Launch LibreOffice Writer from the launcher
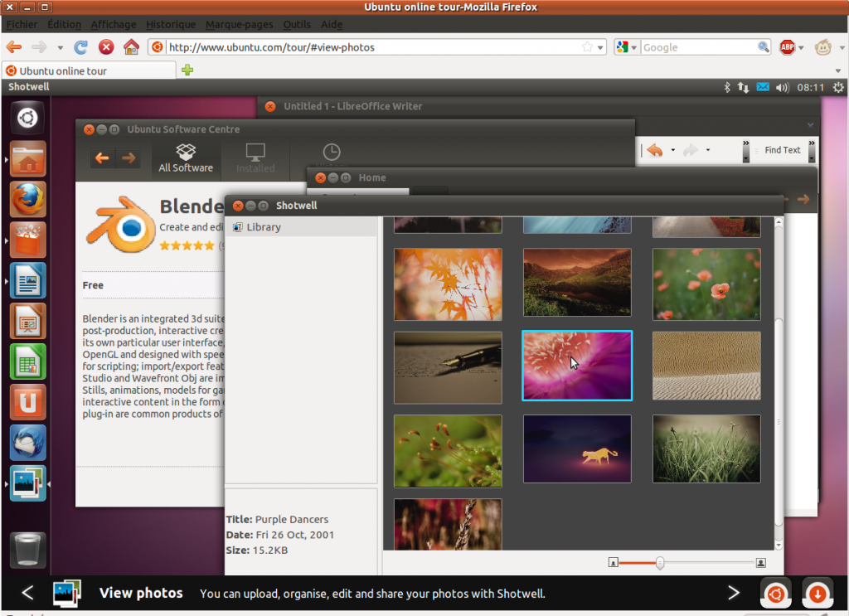 (x=27, y=280)
